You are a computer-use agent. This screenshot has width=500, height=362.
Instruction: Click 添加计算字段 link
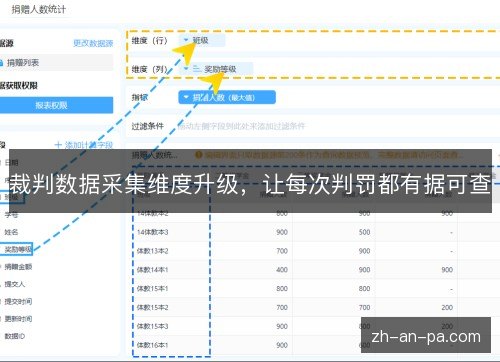(84, 145)
